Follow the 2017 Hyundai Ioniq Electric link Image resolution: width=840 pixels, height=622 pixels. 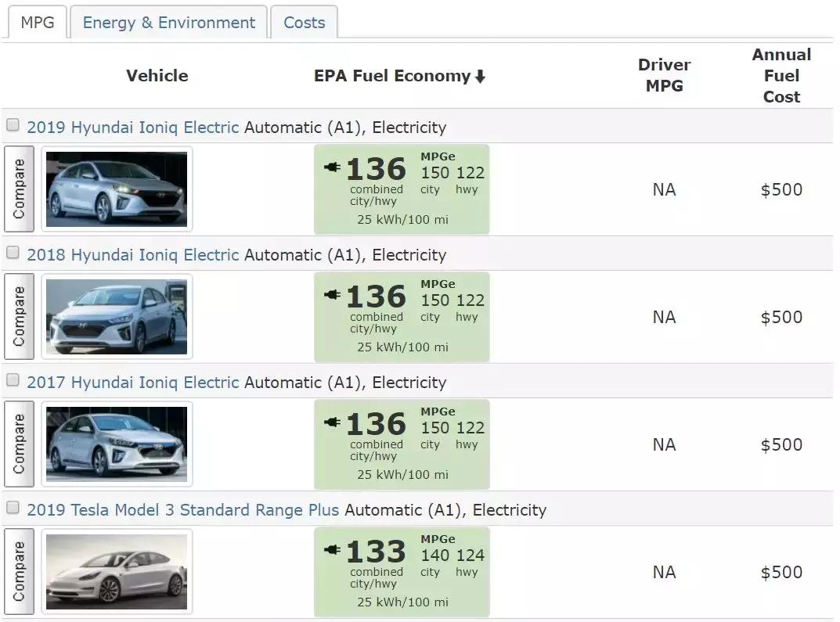[x=132, y=383]
